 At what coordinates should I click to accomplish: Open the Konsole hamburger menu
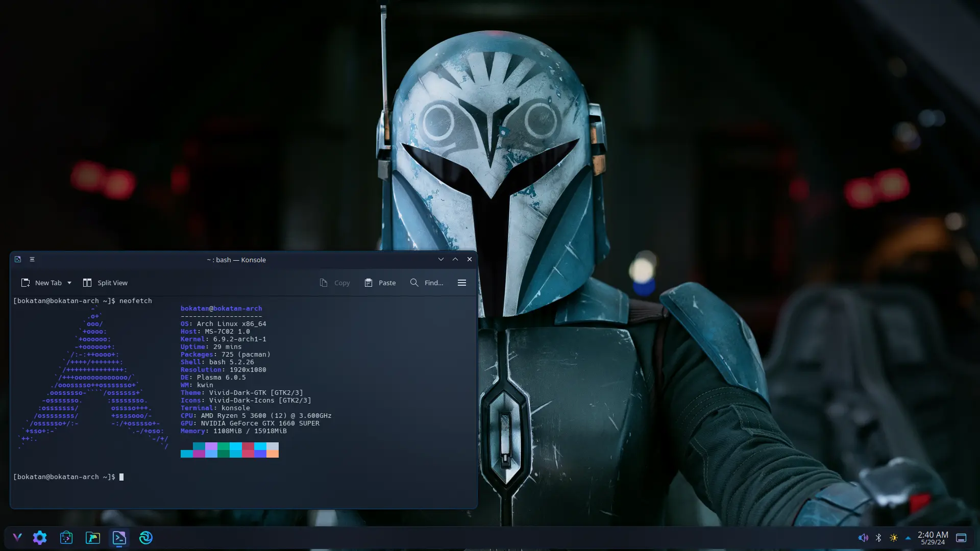(x=462, y=283)
